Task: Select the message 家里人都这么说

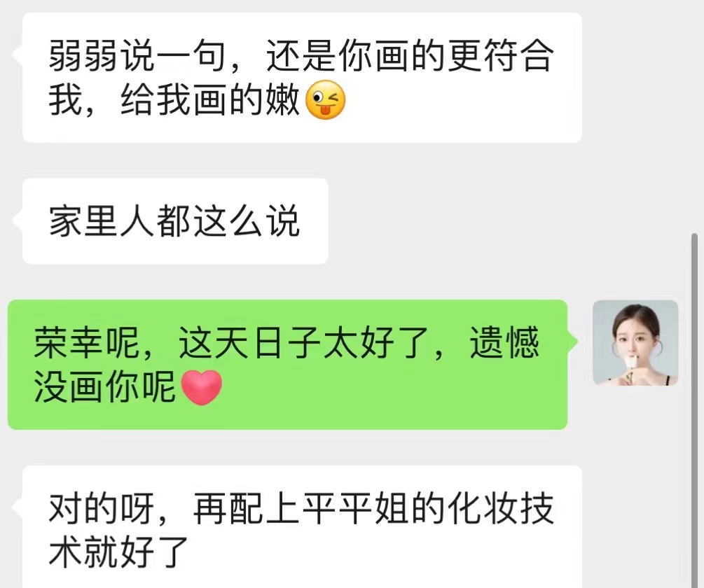Action: pos(175,221)
